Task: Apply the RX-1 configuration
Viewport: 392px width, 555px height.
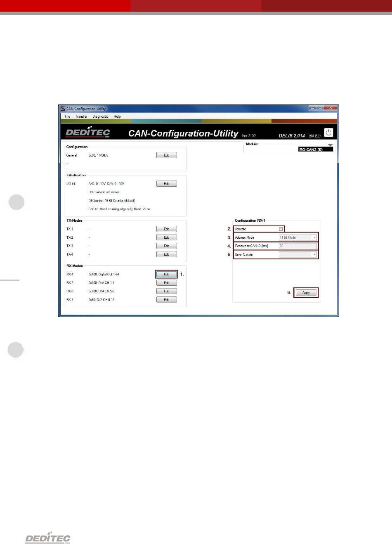Action: pos(306,293)
